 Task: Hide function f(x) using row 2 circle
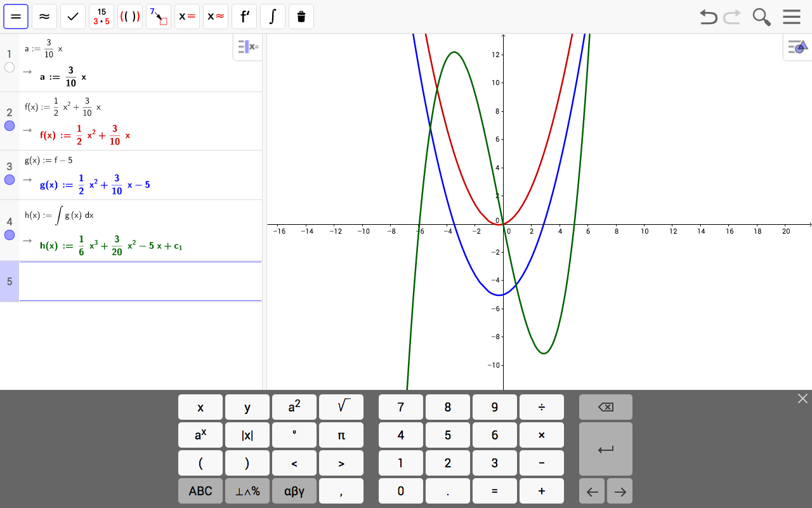click(10, 126)
